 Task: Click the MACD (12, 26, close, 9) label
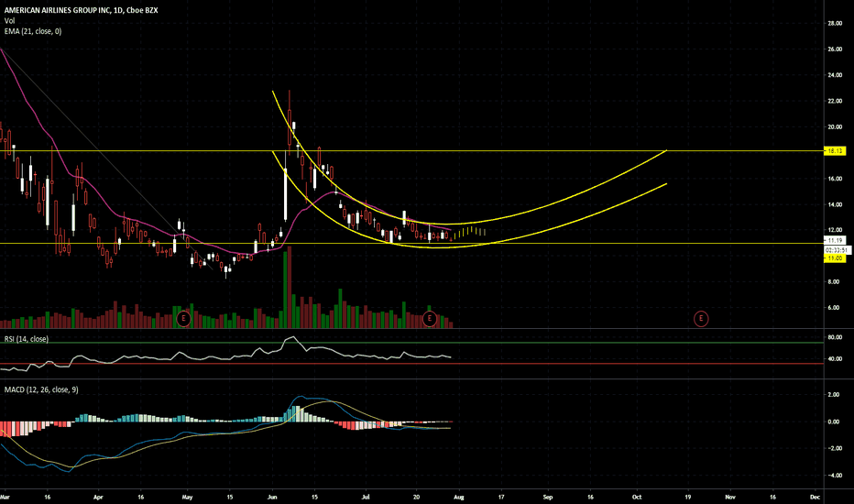tap(41, 389)
